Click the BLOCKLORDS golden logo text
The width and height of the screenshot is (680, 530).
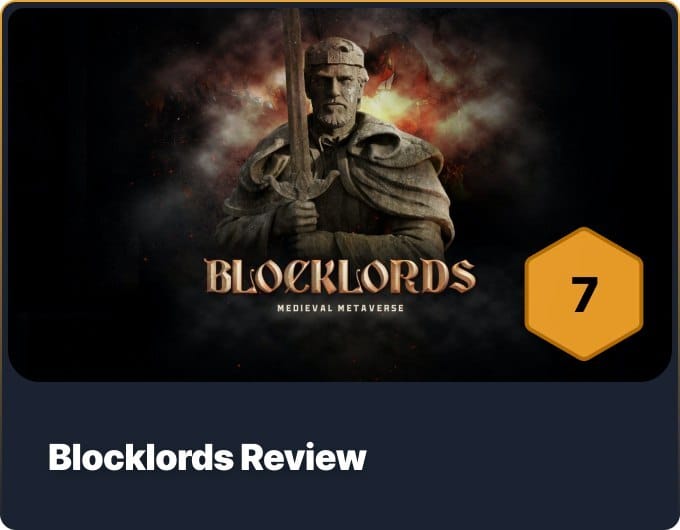pyautogui.click(x=340, y=276)
